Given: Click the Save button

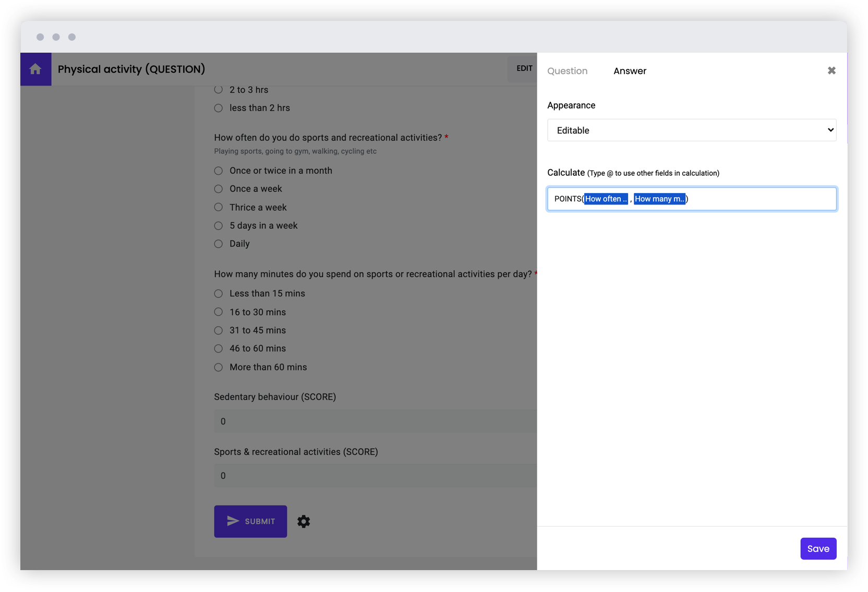Looking at the screenshot, I should pyautogui.click(x=818, y=548).
